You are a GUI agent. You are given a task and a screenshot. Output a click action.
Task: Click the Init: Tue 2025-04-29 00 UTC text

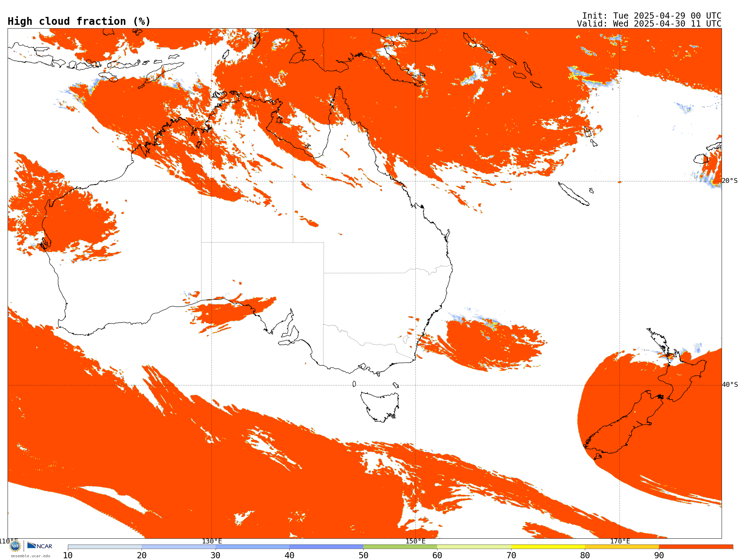click(651, 16)
